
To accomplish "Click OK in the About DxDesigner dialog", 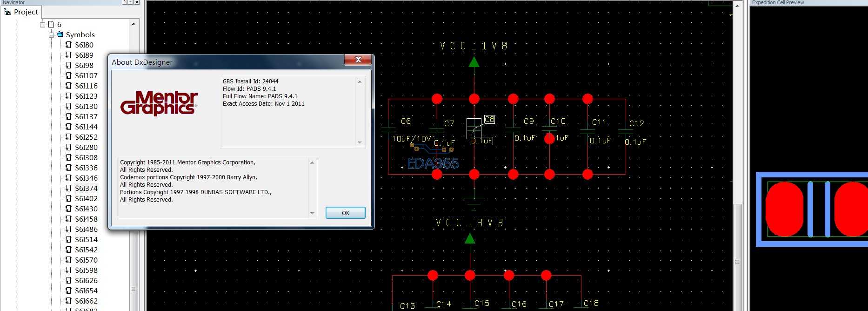I will coord(345,213).
